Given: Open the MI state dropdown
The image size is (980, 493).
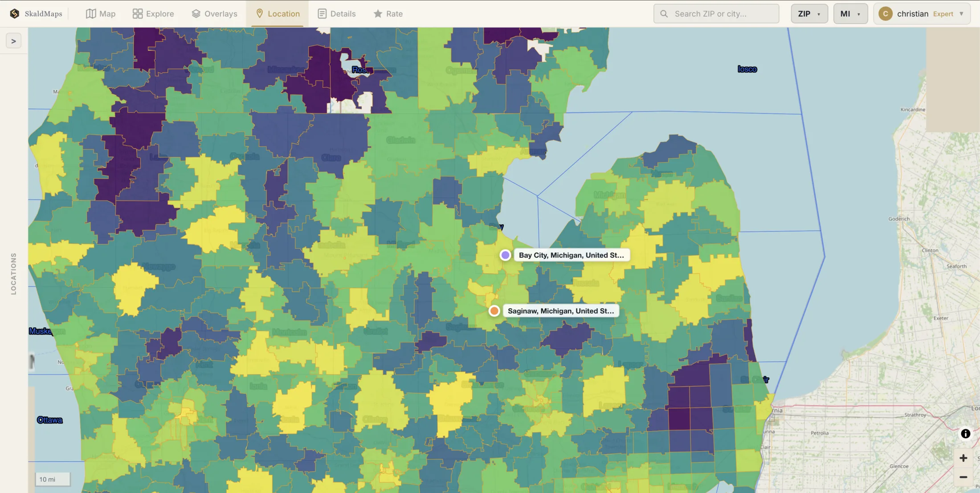Looking at the screenshot, I should click(x=850, y=13).
